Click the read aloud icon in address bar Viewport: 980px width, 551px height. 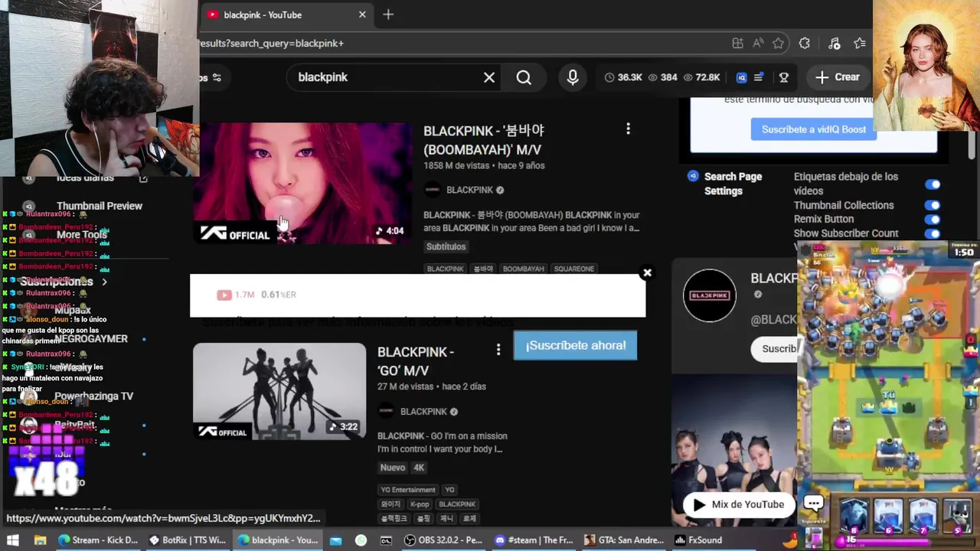pos(758,44)
